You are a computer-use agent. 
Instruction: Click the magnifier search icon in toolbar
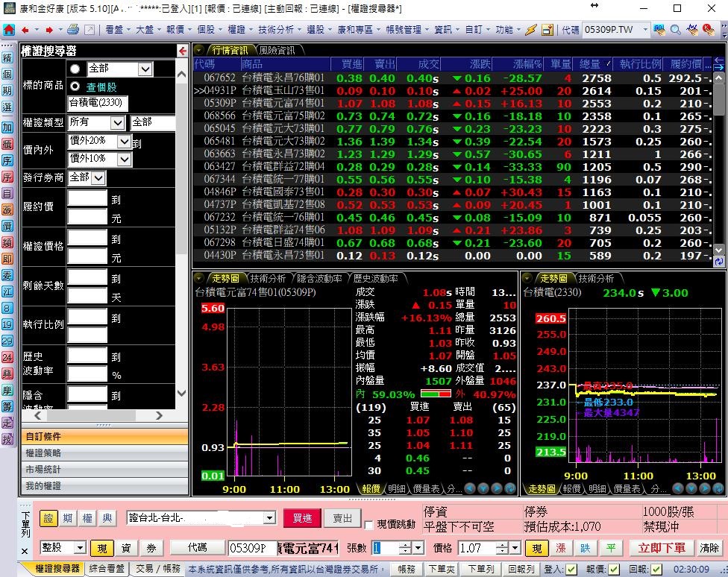(675, 30)
